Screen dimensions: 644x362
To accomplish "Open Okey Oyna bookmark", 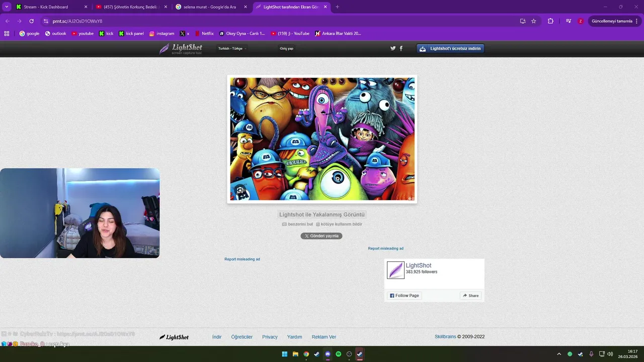I will [x=242, y=34].
